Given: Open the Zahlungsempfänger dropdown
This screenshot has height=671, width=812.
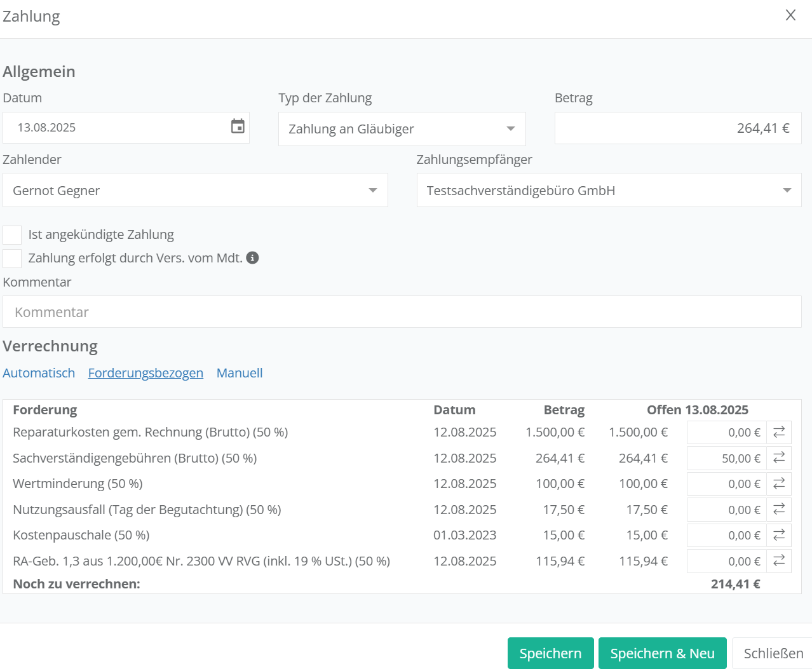Looking at the screenshot, I should [x=609, y=191].
